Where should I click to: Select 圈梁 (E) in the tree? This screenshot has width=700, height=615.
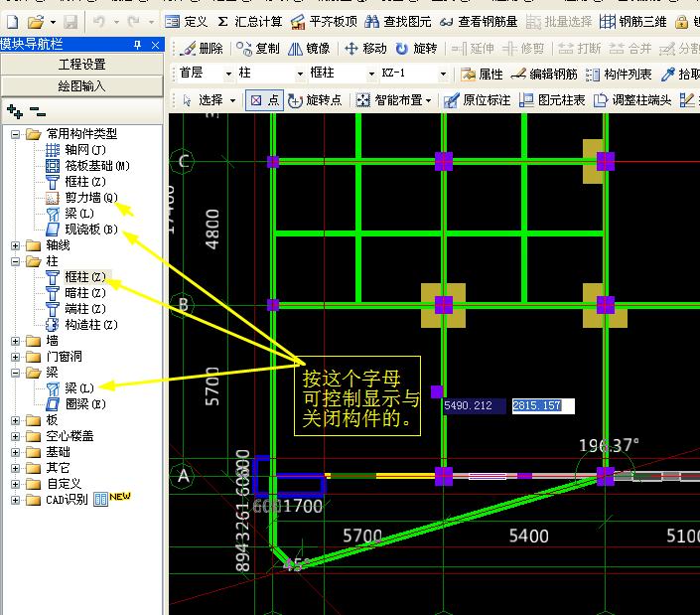click(85, 404)
